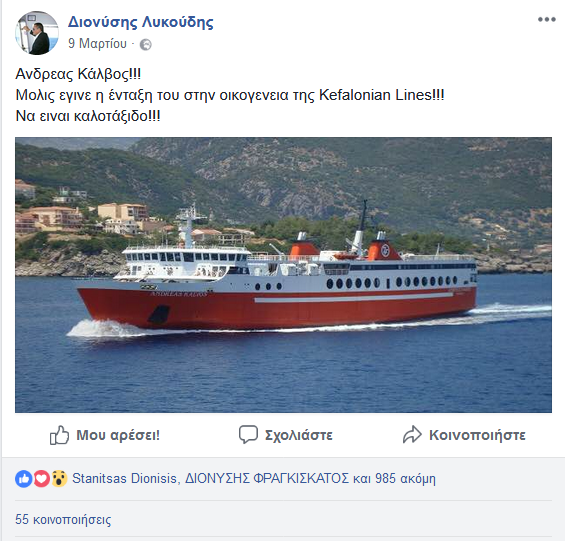565x541 pixels.
Task: View the 55 κοινοποιήσεις shares list
Action: coord(63,519)
